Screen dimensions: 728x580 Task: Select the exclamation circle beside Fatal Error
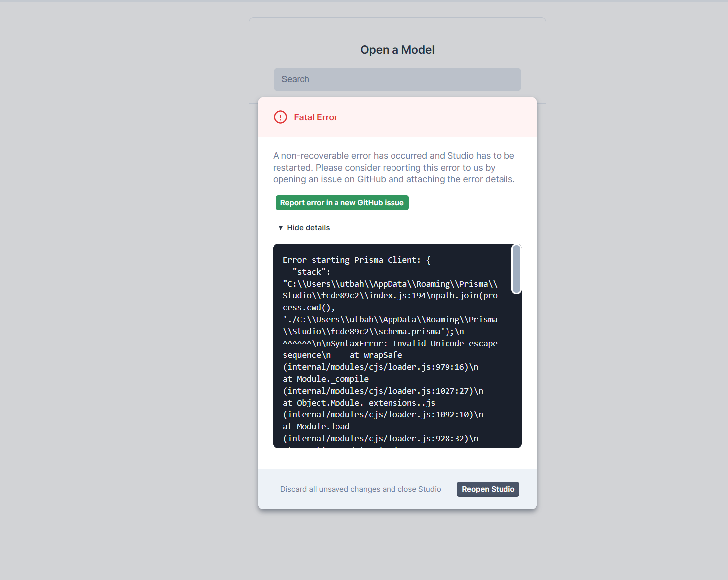coord(280,117)
